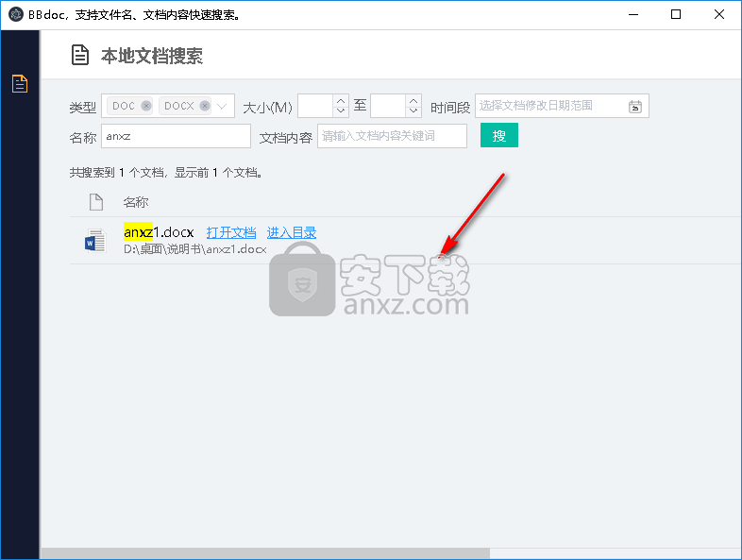The height and width of the screenshot is (560, 742).
Task: Click the search result count text
Action: click(x=165, y=172)
